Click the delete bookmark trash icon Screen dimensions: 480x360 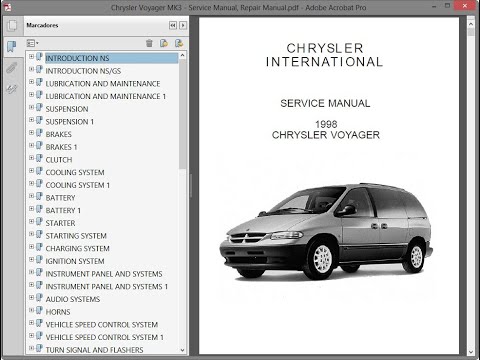149,43
